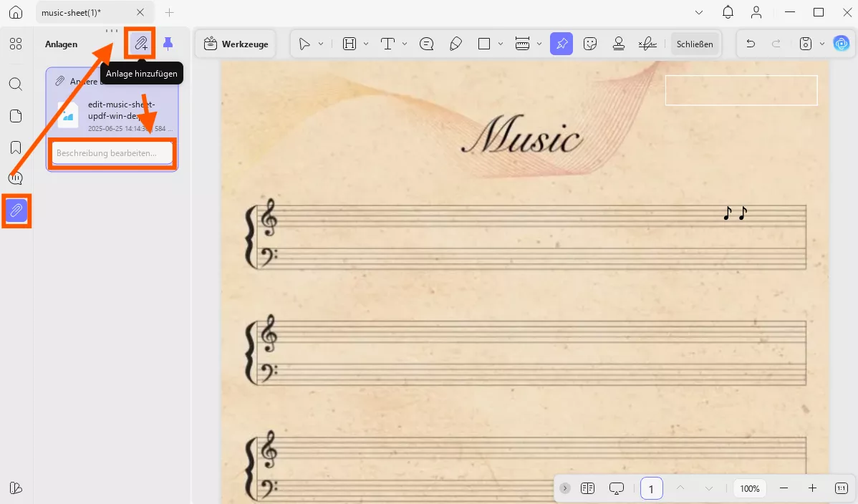Start the slideshow presentation mode
Viewport: 858px width, 504px height.
(x=616, y=488)
